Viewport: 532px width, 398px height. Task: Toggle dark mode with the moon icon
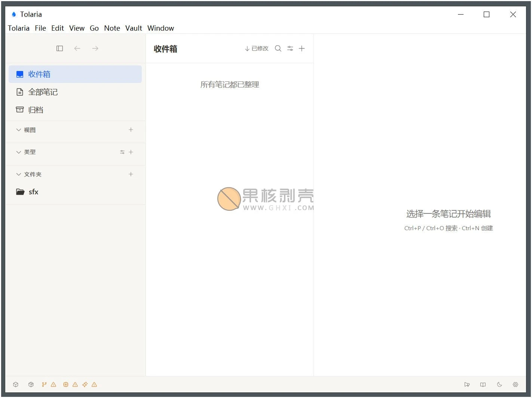499,385
